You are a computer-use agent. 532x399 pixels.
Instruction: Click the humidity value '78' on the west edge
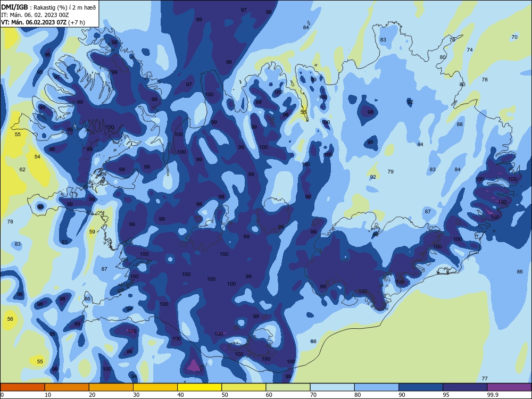[x=10, y=221]
